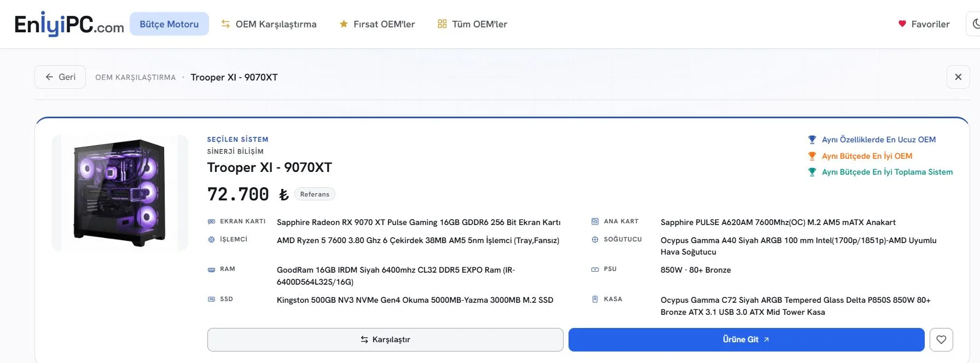The height and width of the screenshot is (363, 980).
Task: Go back with the Geri button
Action: tap(60, 77)
